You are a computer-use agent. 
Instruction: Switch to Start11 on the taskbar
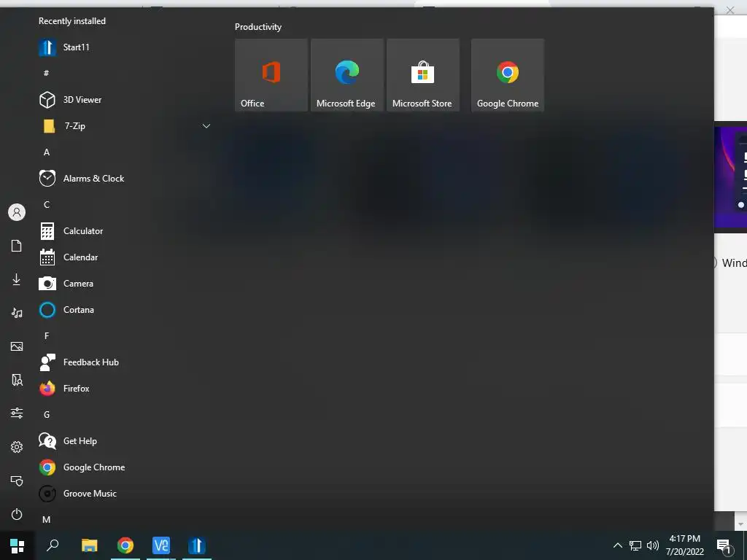pos(197,545)
